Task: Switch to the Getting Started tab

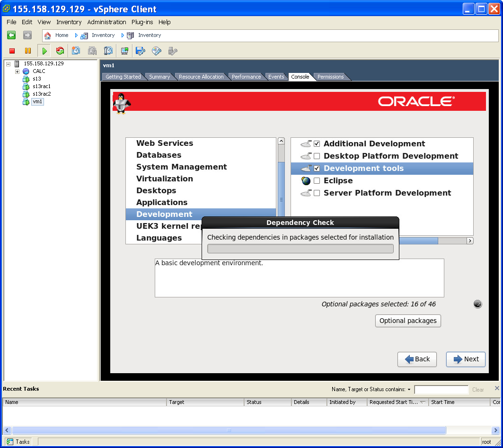Action: pos(123,77)
